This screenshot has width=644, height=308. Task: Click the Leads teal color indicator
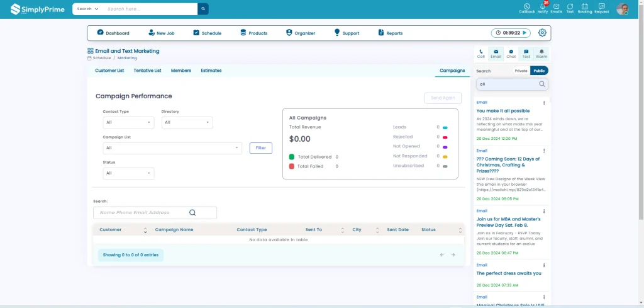click(x=445, y=127)
